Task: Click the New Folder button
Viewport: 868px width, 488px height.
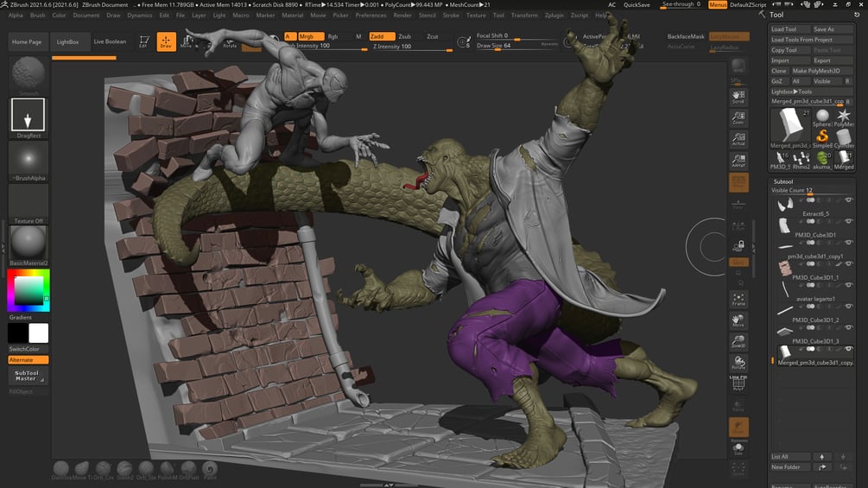Action: point(790,467)
